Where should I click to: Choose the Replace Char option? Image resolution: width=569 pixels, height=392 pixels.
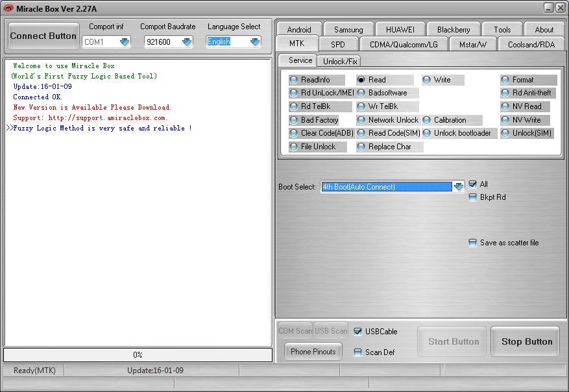[390, 147]
